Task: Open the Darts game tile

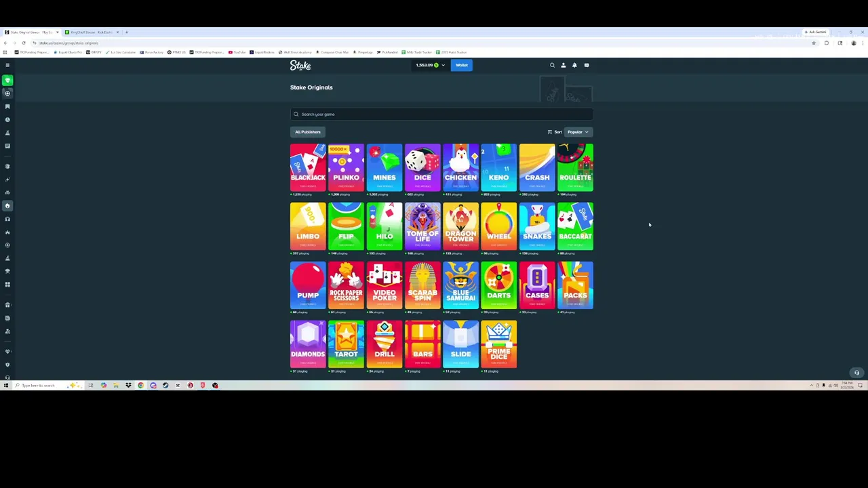Action: pyautogui.click(x=498, y=285)
